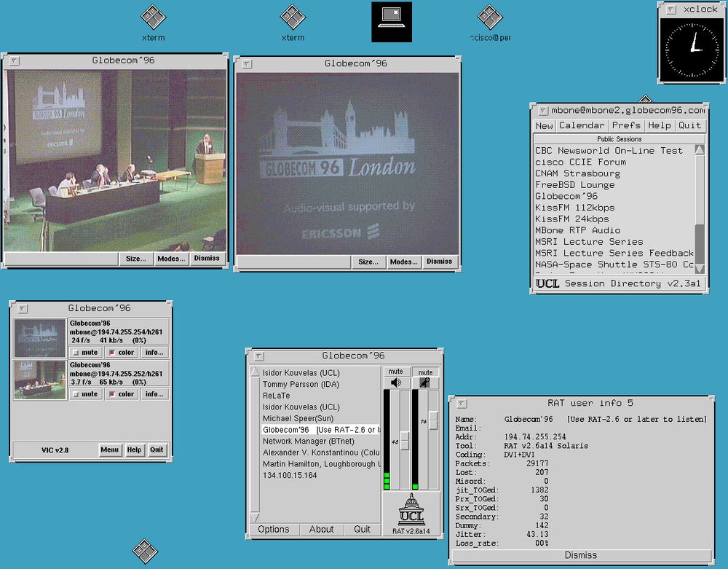The width and height of the screenshot is (728, 569).
Task: Select 'MBone RTP Audio' session
Action: click(x=577, y=230)
